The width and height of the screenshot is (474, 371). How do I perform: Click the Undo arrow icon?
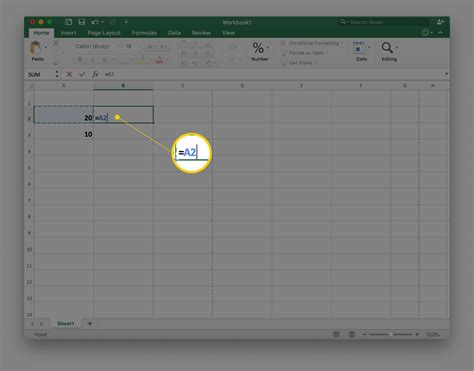point(95,22)
